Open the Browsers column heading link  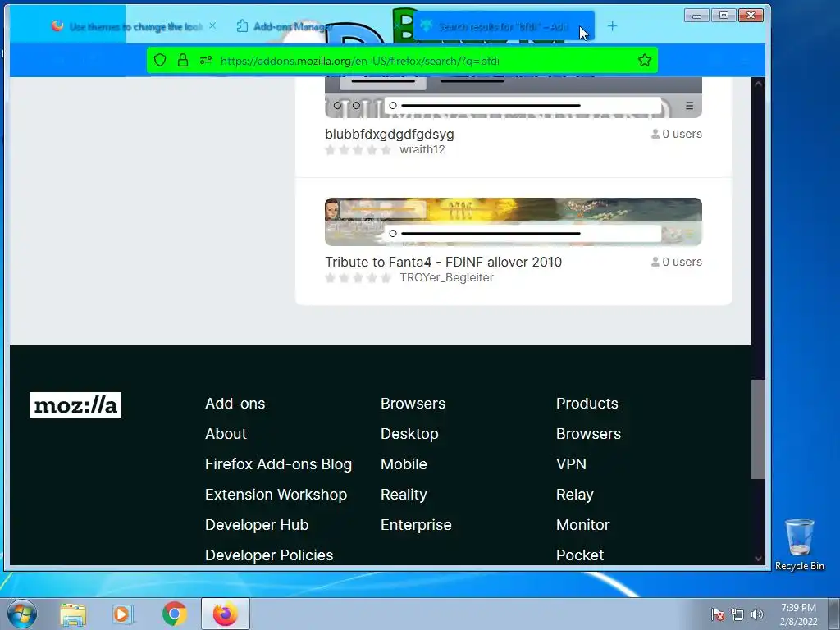pyautogui.click(x=413, y=404)
